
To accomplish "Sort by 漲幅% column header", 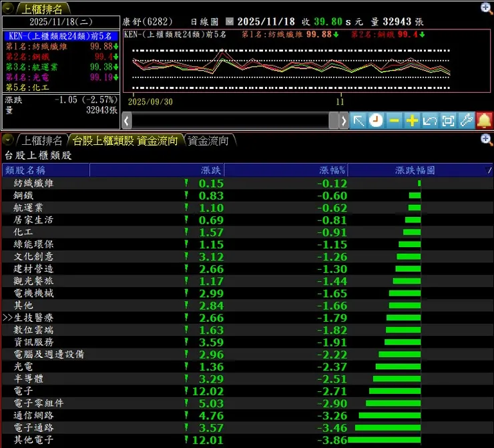I will pyautogui.click(x=286, y=170).
